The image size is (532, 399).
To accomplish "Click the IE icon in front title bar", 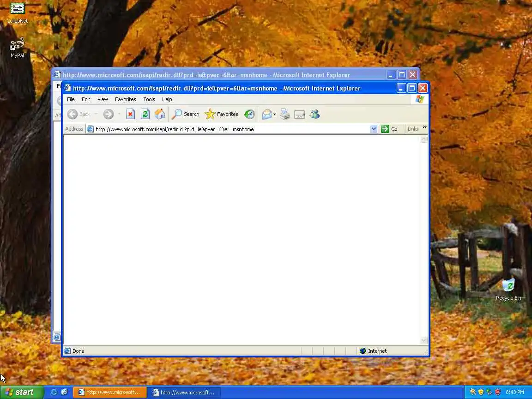I will tap(67, 88).
